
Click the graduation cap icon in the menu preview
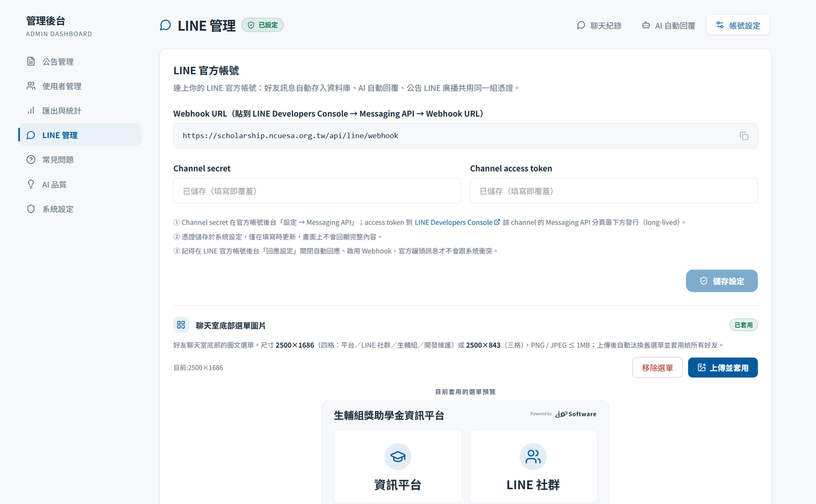398,456
